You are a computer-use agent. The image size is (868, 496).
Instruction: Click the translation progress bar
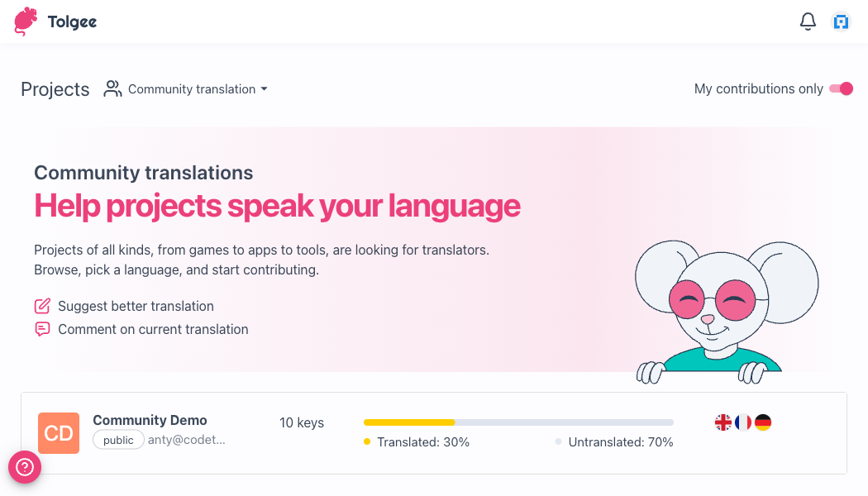point(518,422)
